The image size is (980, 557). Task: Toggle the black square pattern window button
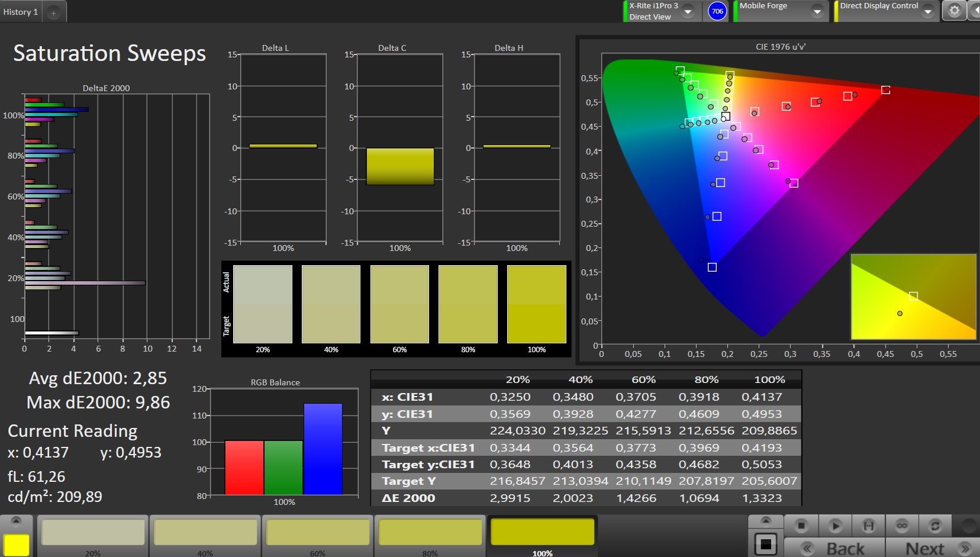(x=765, y=543)
